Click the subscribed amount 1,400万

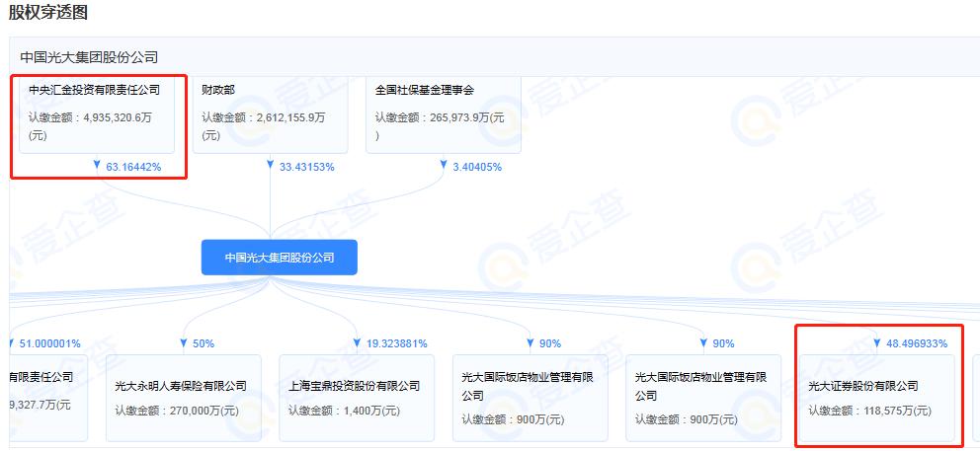344,411
